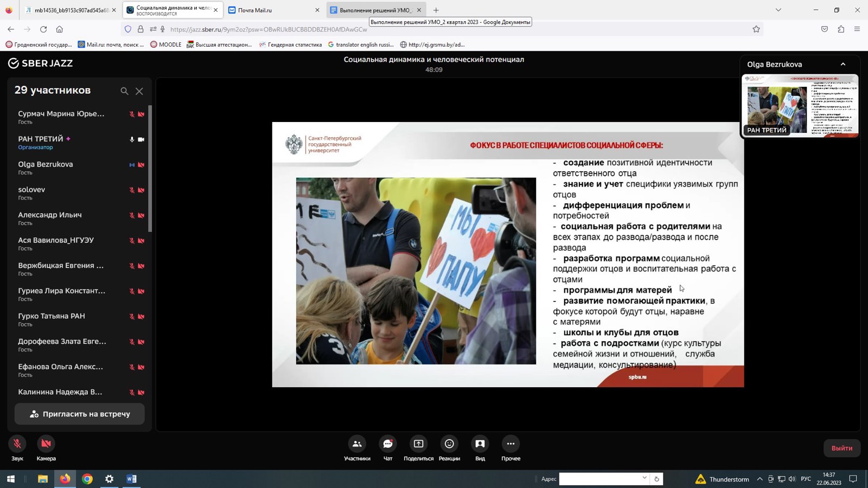Expand the taskbar Address dropdown
This screenshot has height=488, width=868.
[644, 478]
